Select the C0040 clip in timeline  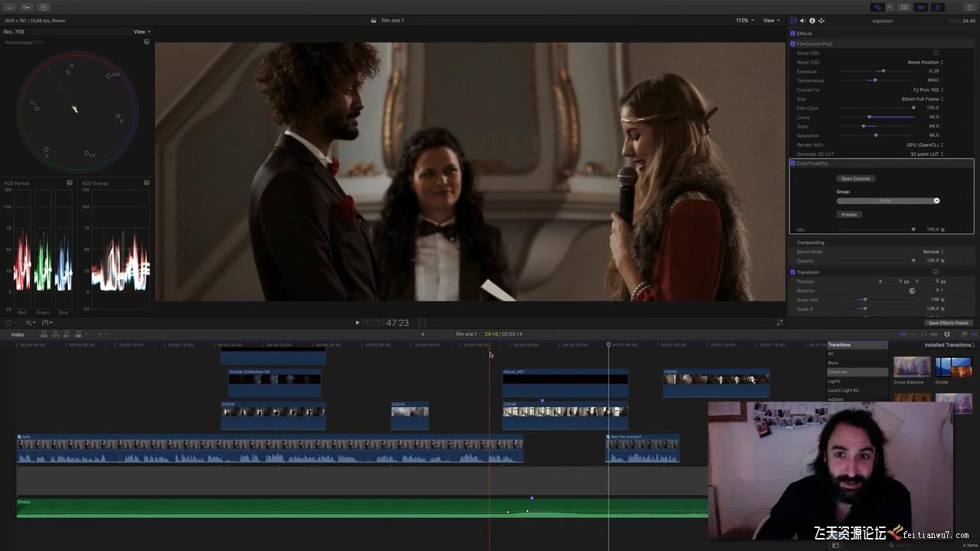716,383
